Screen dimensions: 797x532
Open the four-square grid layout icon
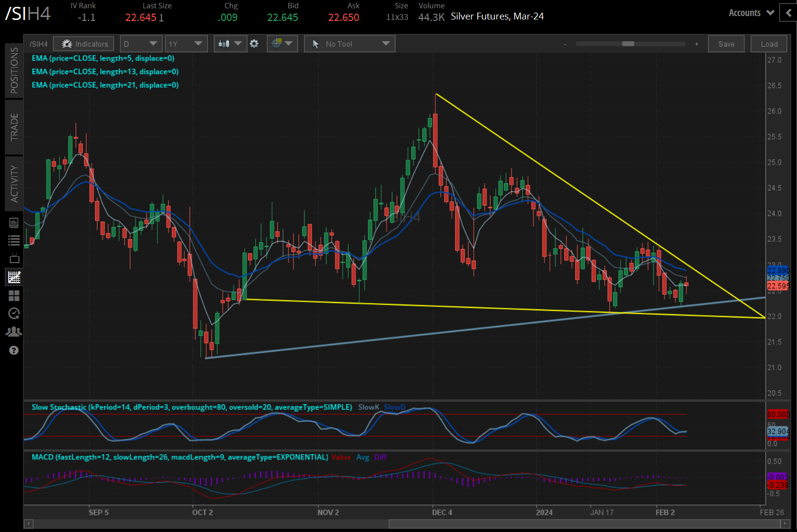14,296
